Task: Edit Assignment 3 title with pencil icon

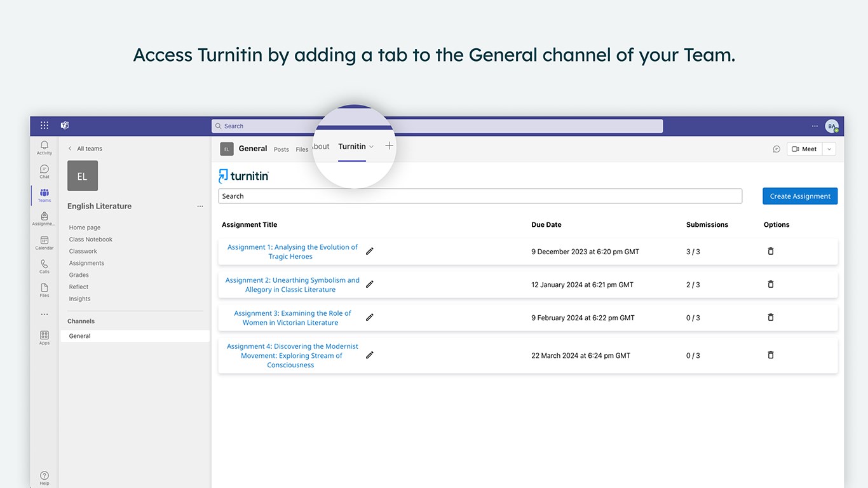Action: (370, 317)
